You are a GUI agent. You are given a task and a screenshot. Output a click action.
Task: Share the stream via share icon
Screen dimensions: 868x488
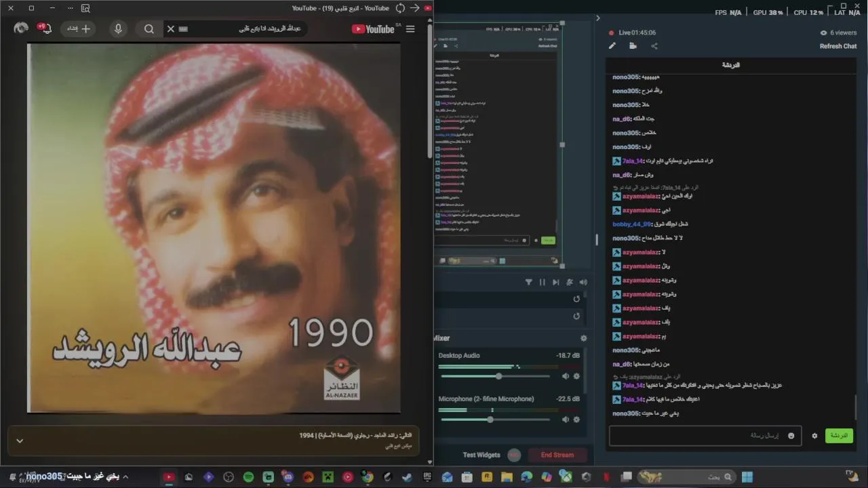pyautogui.click(x=654, y=46)
